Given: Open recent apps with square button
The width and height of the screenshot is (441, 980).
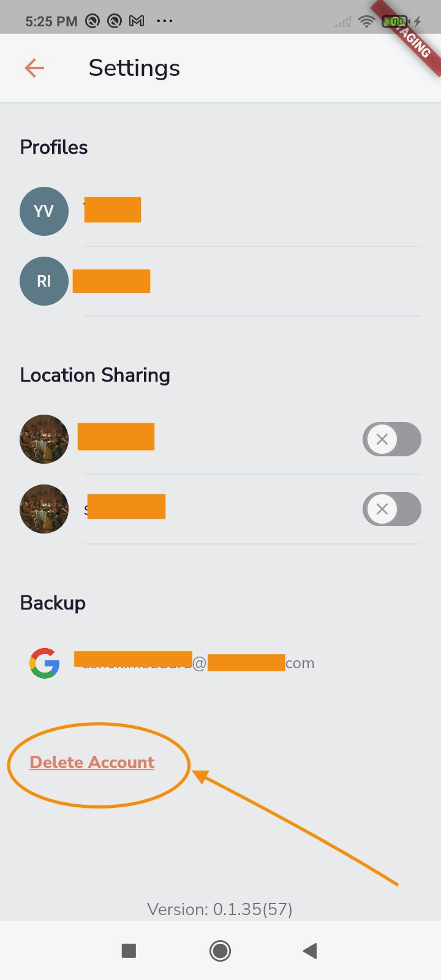Looking at the screenshot, I should (x=129, y=951).
